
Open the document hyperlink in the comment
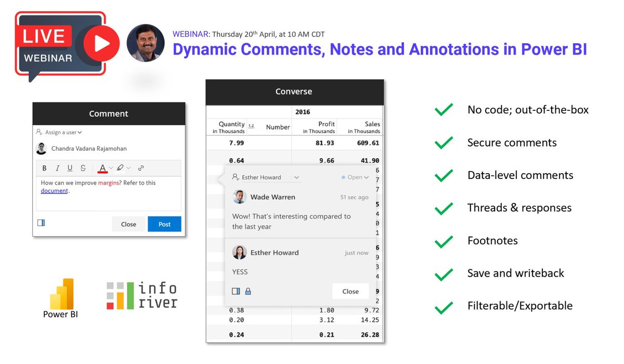(54, 190)
